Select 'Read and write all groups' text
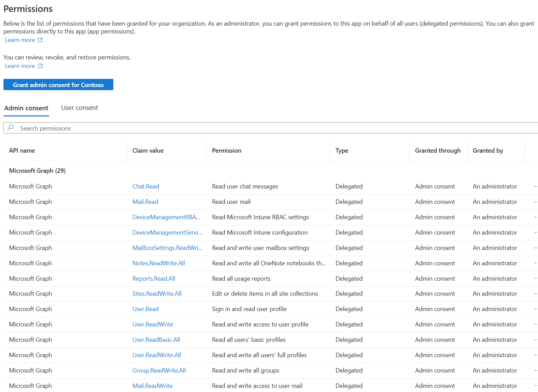This screenshot has width=538, height=392. (x=246, y=370)
